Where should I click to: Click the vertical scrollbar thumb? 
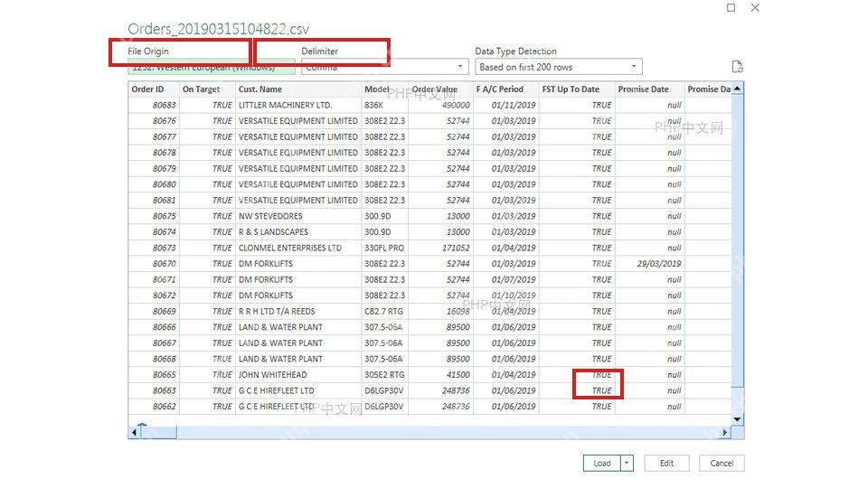(x=738, y=240)
